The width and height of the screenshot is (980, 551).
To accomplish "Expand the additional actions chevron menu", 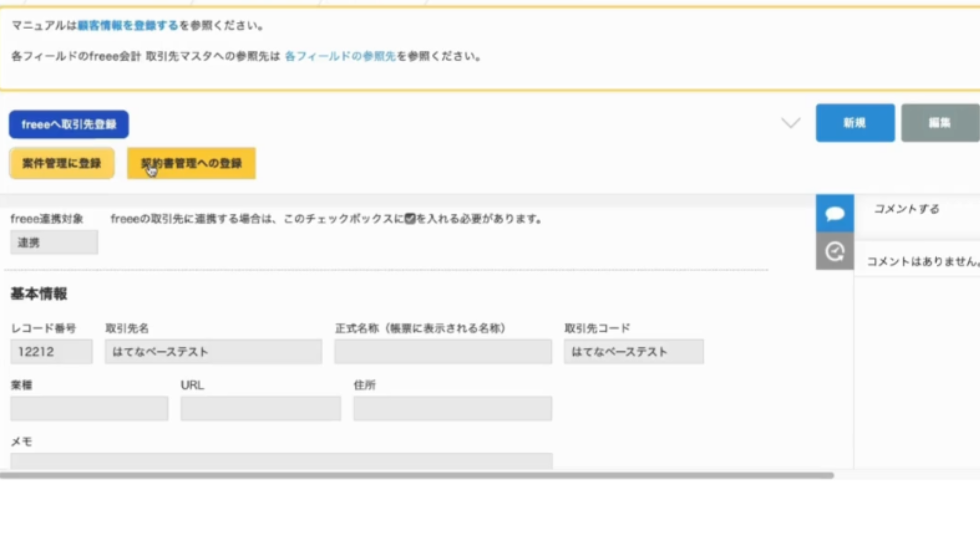I will pos(790,123).
